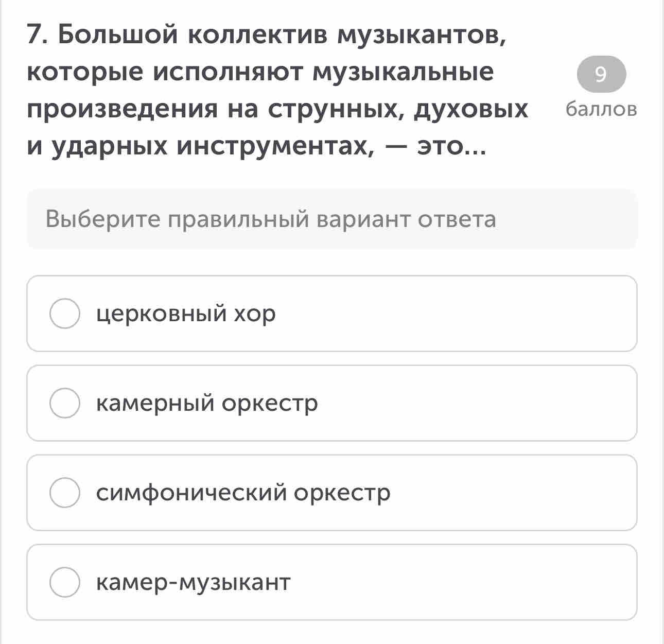Choose the камерный оркестр radio circle
The width and height of the screenshot is (664, 644).
tap(65, 403)
